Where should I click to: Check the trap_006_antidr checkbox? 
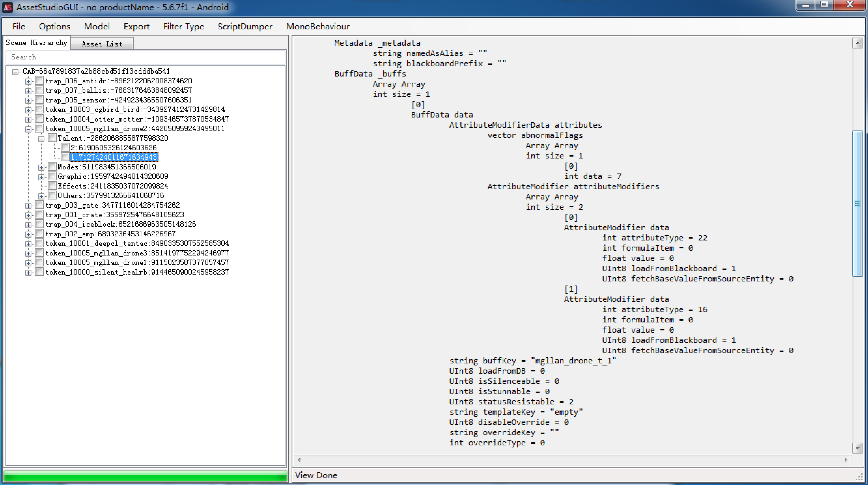pos(40,81)
